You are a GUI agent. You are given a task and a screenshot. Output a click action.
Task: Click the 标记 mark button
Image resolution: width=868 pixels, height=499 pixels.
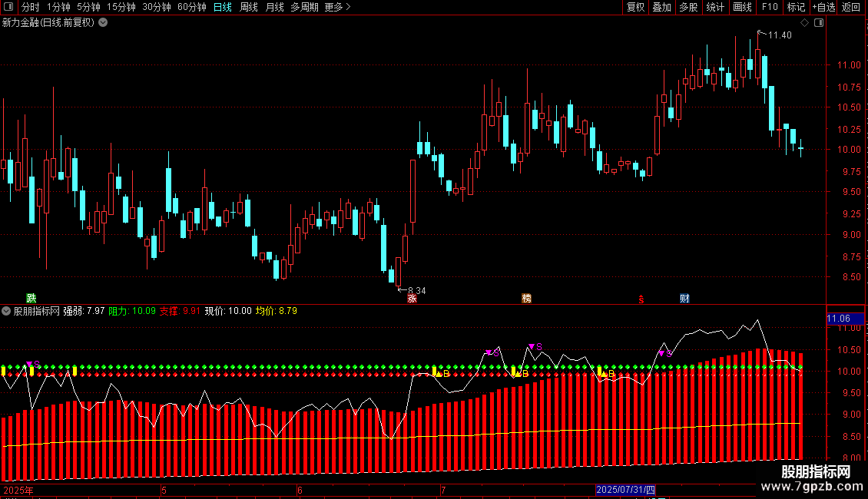click(x=796, y=7)
